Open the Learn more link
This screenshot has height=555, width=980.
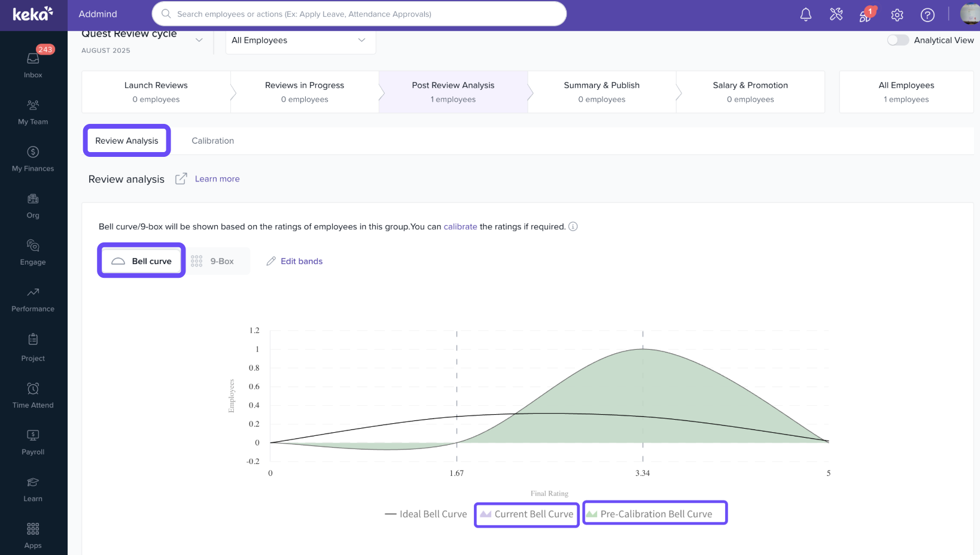(x=217, y=179)
